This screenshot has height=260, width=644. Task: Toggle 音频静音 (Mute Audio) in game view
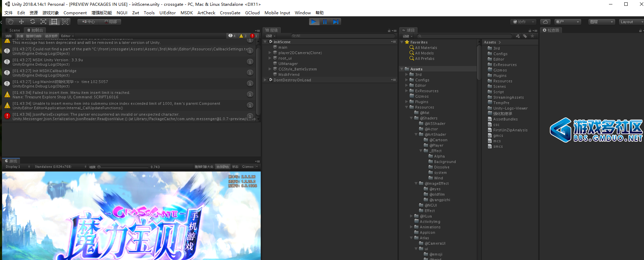[x=223, y=167]
